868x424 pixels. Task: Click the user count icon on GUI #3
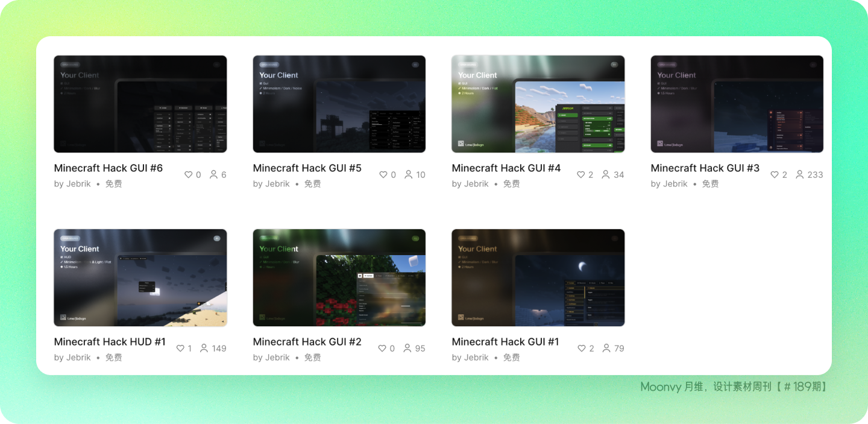[799, 175]
